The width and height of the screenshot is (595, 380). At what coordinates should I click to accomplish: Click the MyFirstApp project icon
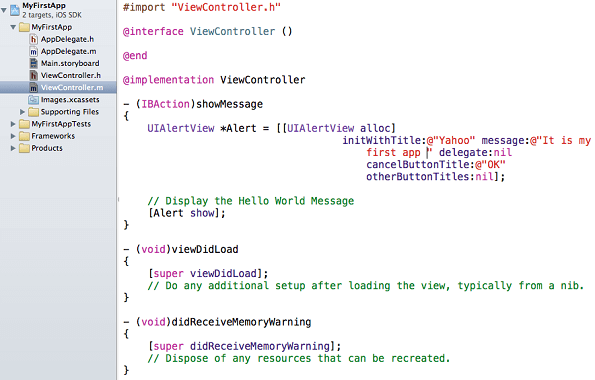coord(15,9)
